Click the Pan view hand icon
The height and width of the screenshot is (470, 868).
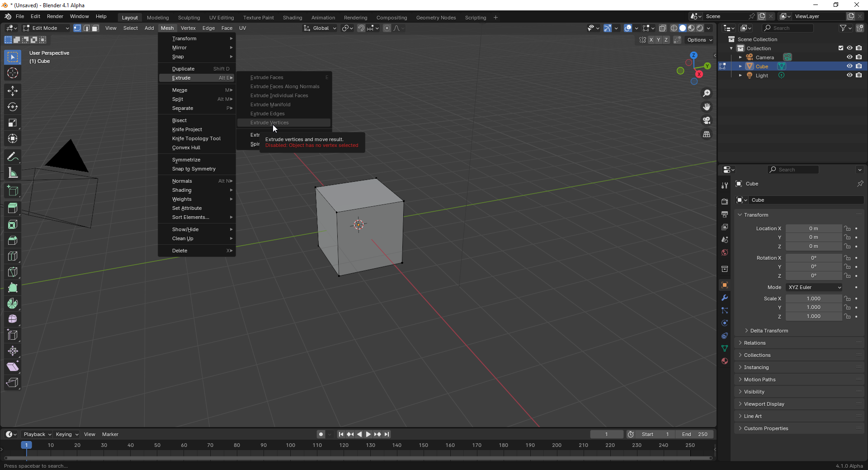coord(706,107)
